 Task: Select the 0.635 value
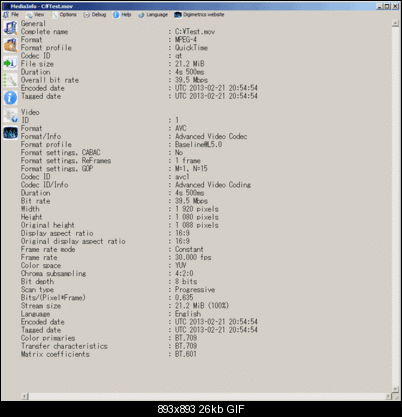184,298
